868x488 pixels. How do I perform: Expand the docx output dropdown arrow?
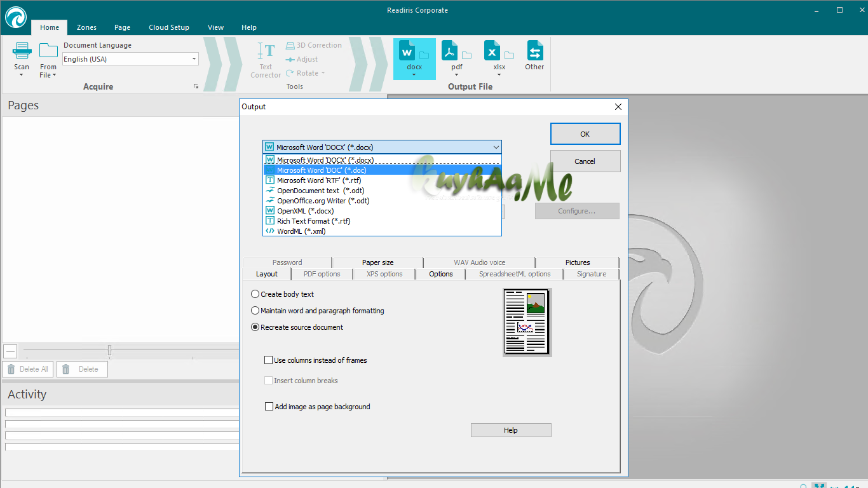click(x=414, y=75)
